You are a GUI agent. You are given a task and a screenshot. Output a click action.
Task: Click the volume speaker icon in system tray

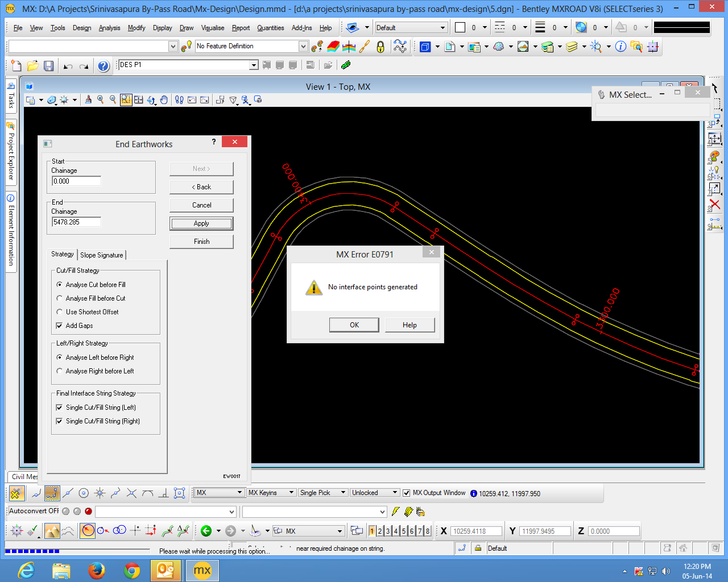point(666,571)
